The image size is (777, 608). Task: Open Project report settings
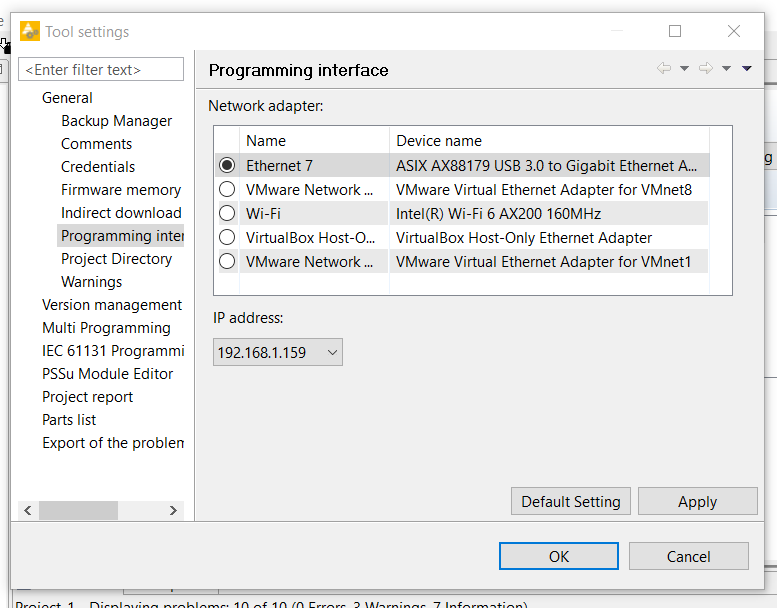tap(88, 397)
